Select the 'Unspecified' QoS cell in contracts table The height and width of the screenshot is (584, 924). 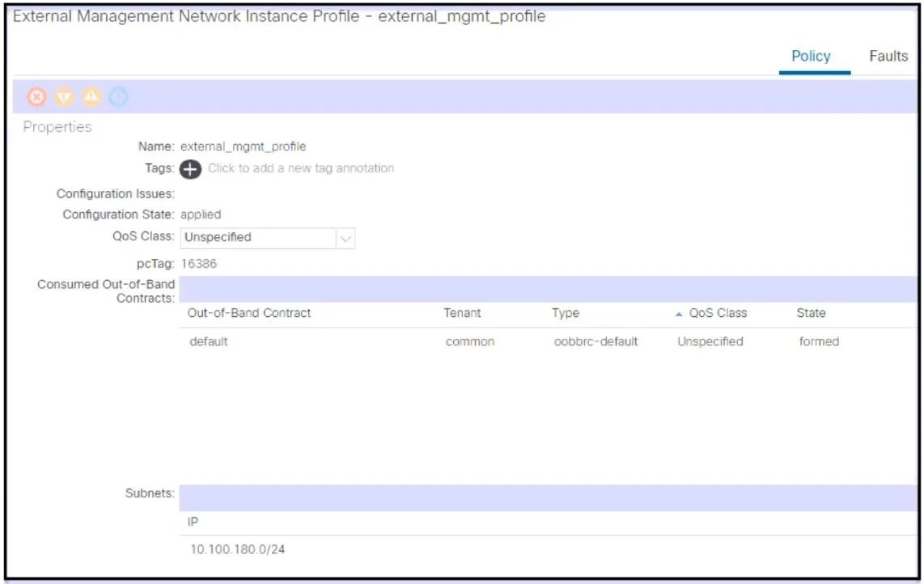pos(710,342)
